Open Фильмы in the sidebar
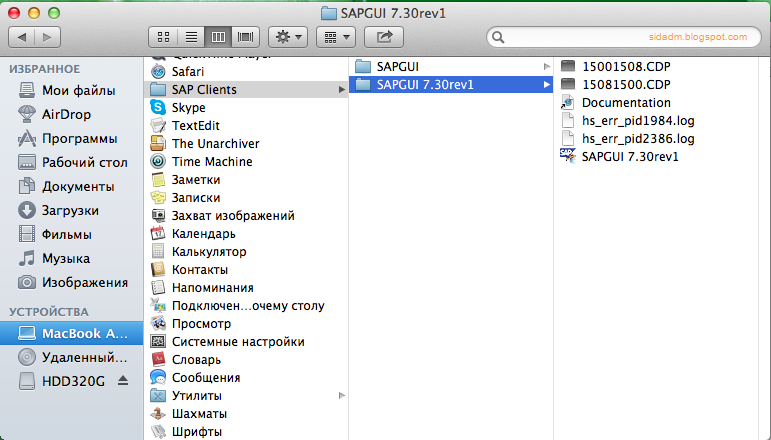The width and height of the screenshot is (771, 440). [71, 235]
